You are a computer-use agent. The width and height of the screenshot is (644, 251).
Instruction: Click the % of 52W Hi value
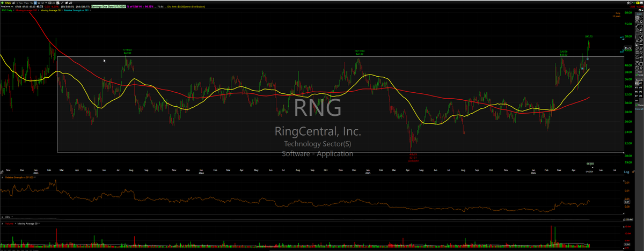(x=140, y=6)
